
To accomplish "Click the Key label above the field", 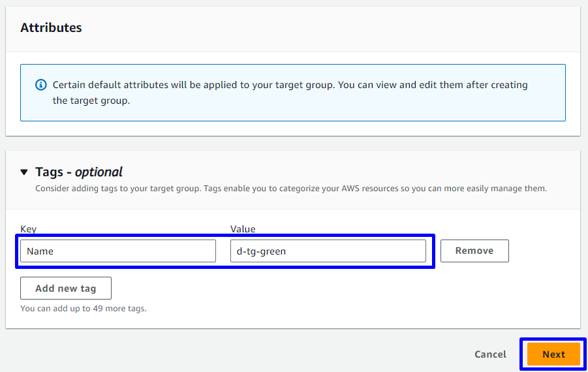I will 28,229.
